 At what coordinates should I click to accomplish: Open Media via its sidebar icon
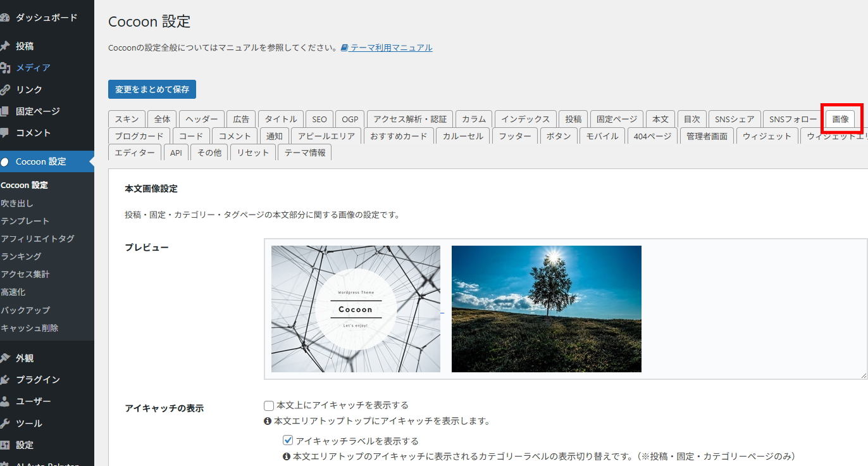[4, 68]
